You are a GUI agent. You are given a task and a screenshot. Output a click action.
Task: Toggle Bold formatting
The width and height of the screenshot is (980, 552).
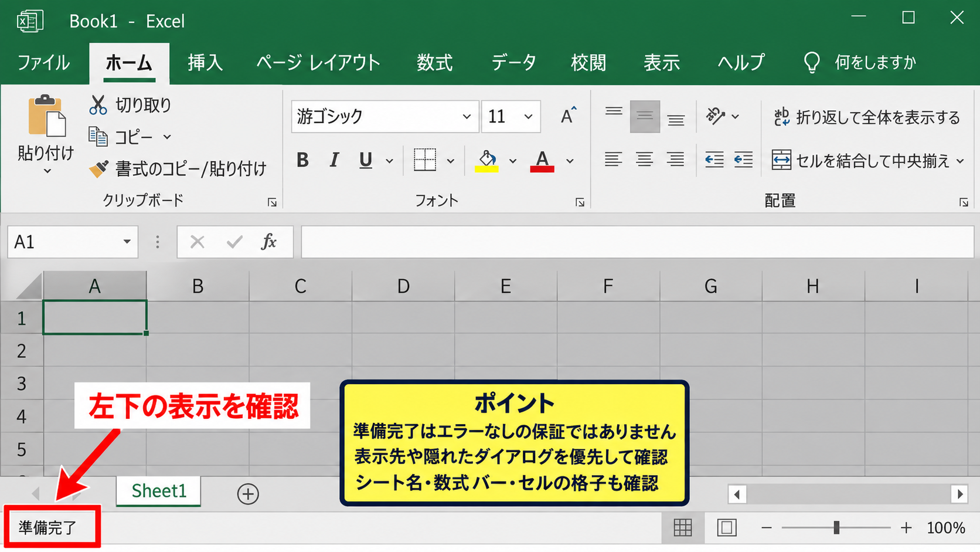tap(302, 160)
